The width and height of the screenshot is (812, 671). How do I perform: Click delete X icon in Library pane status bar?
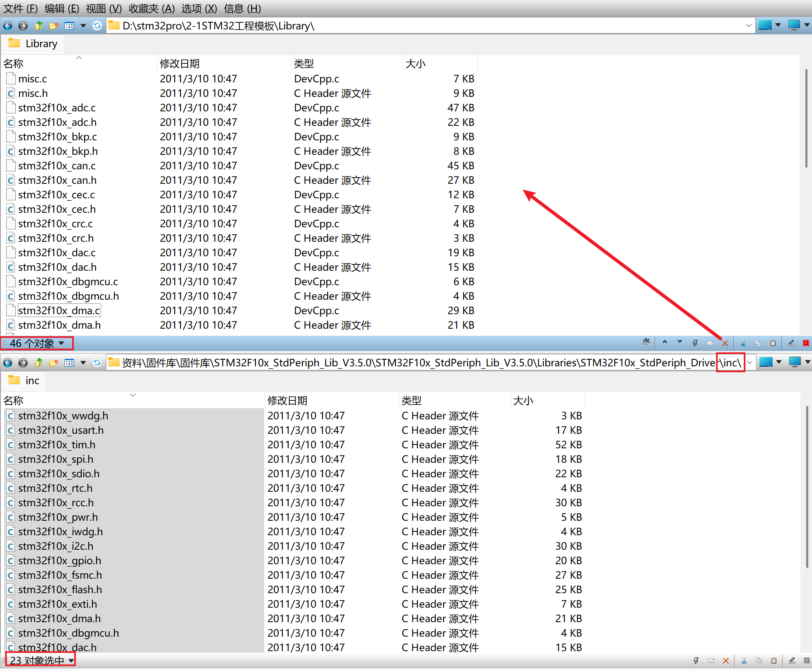pos(725,343)
